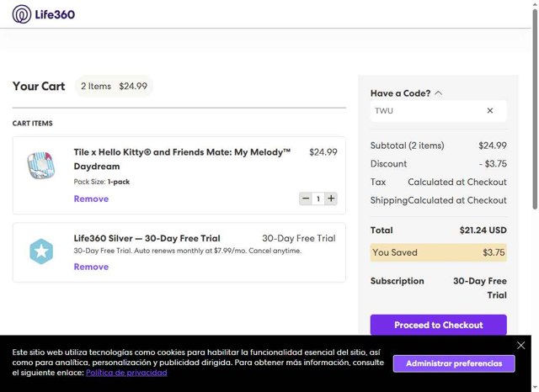Click the Pack Size: 1-pack text
Image resolution: width=539 pixels, height=392 pixels.
coord(102,182)
